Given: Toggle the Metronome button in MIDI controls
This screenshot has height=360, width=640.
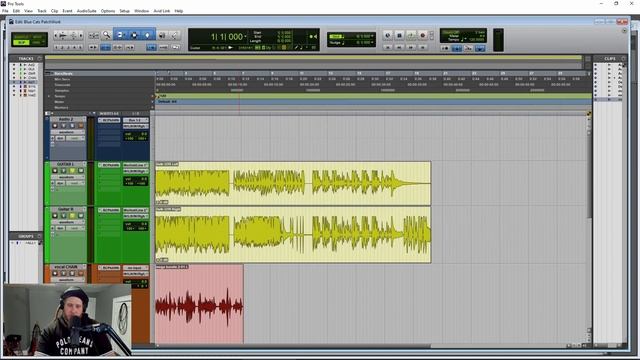Looking at the screenshot, I should click(x=457, y=48).
